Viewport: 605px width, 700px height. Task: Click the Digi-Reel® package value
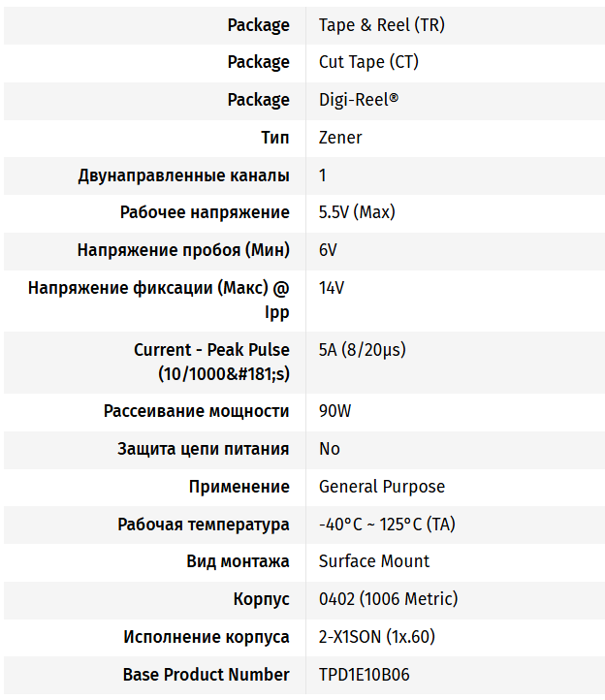pos(359,100)
